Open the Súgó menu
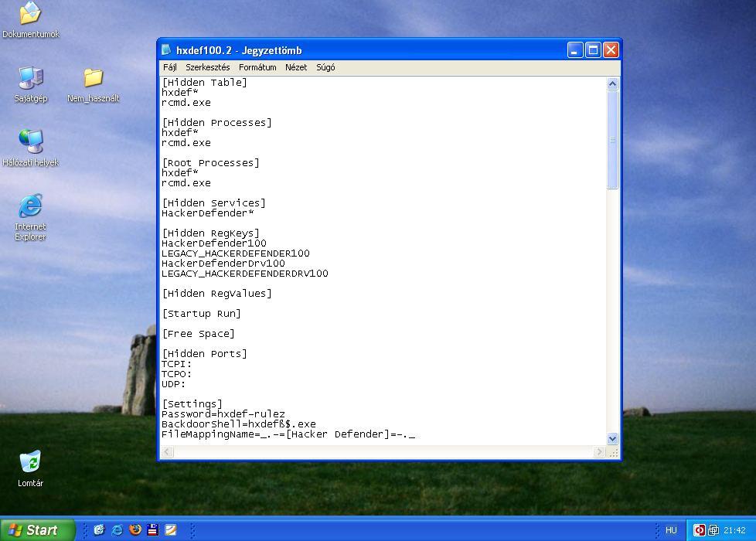 325,67
